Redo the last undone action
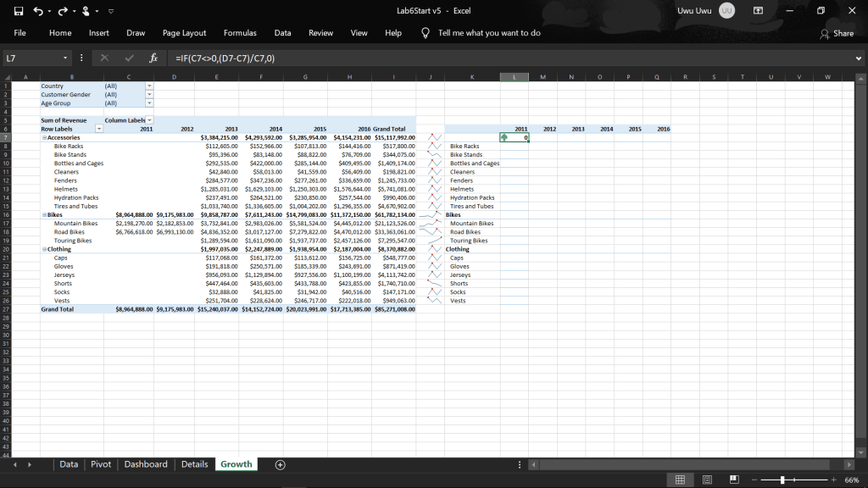This screenshot has height=488, width=868. 62,11
